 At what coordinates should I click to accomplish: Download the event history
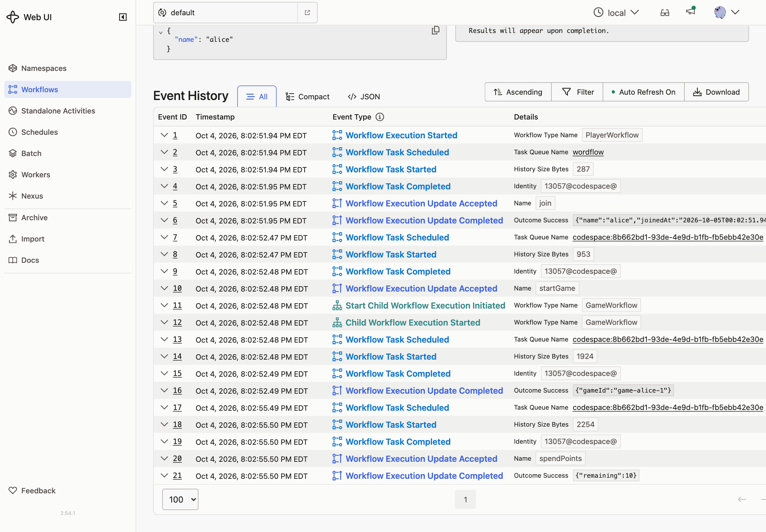(716, 92)
